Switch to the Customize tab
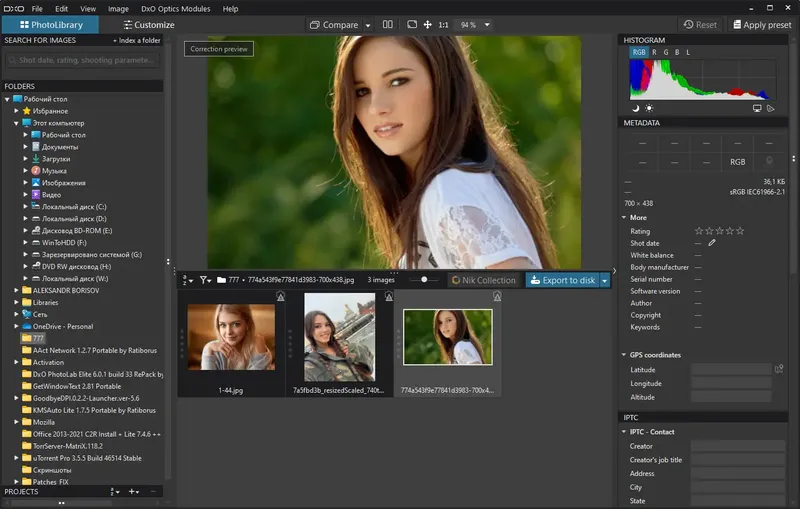This screenshot has width=800, height=509. tap(148, 25)
